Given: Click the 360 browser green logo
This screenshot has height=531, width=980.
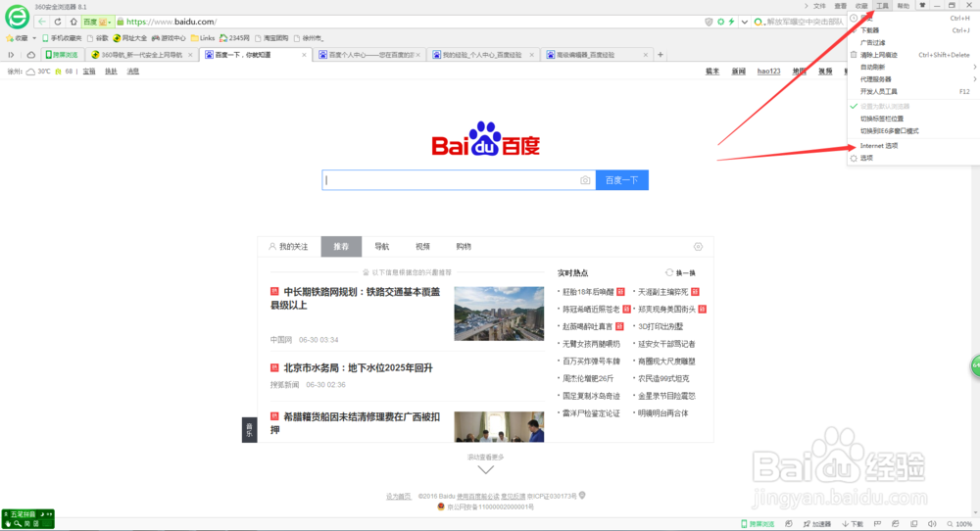Looking at the screenshot, I should pyautogui.click(x=17, y=17).
